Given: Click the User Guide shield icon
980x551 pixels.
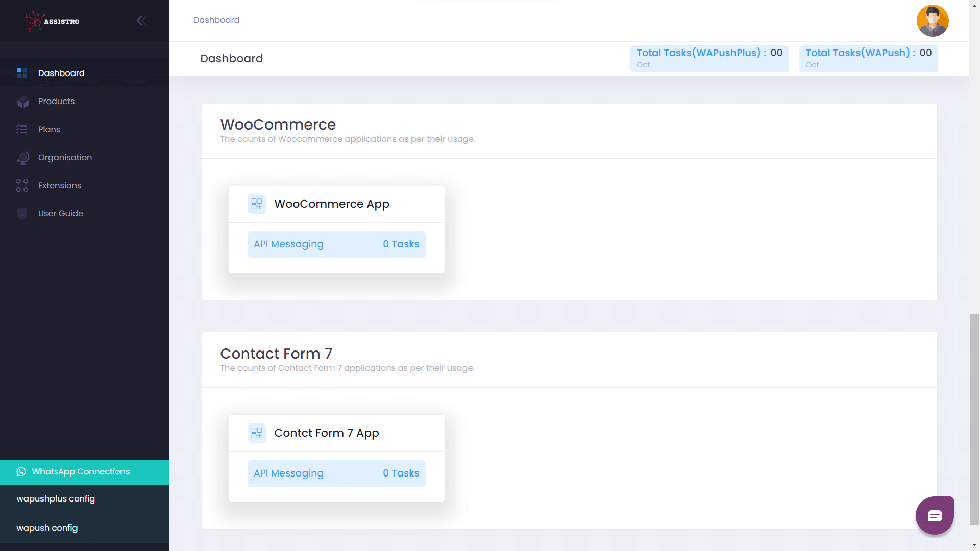Looking at the screenshot, I should click(x=22, y=214).
